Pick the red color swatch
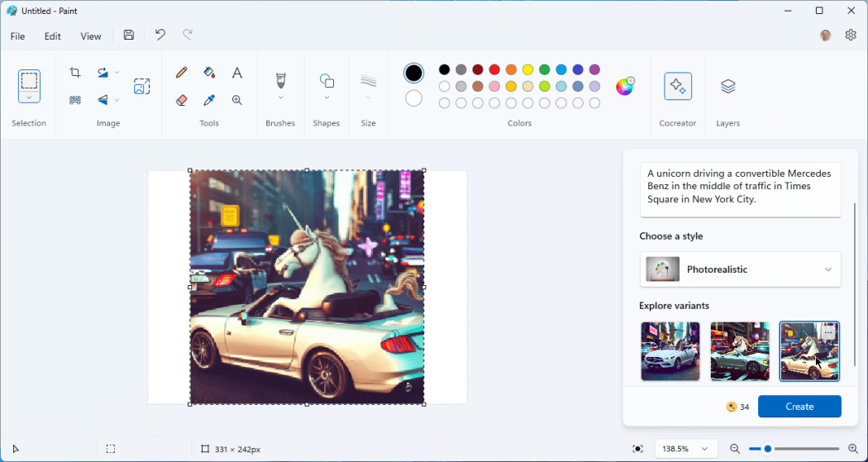This screenshot has width=868, height=462. [494, 70]
